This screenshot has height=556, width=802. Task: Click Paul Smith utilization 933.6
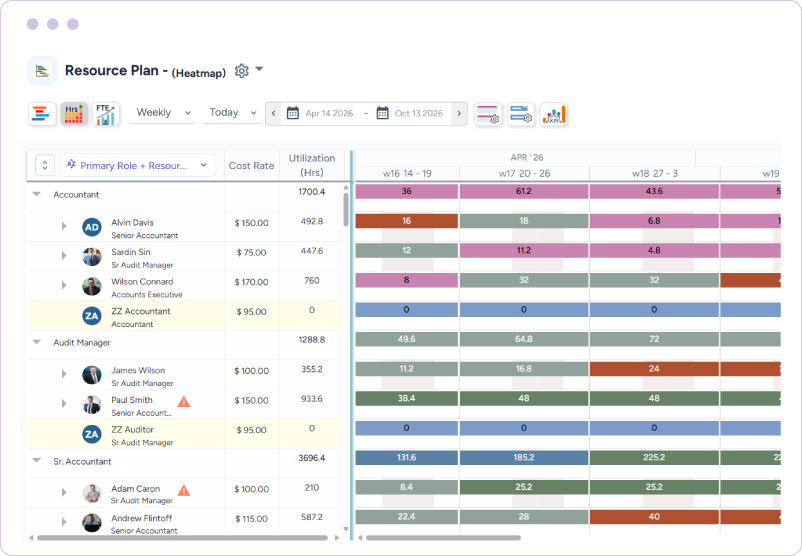tap(311, 398)
